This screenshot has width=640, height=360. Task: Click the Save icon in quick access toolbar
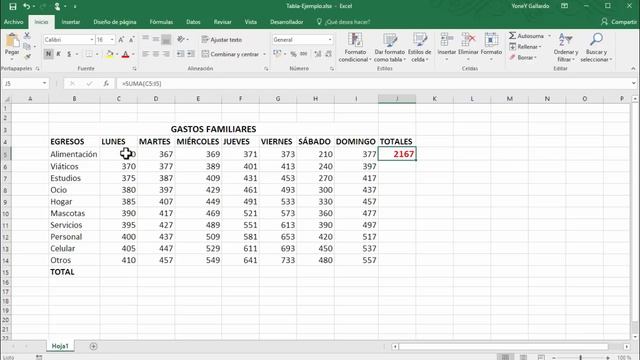13,6
